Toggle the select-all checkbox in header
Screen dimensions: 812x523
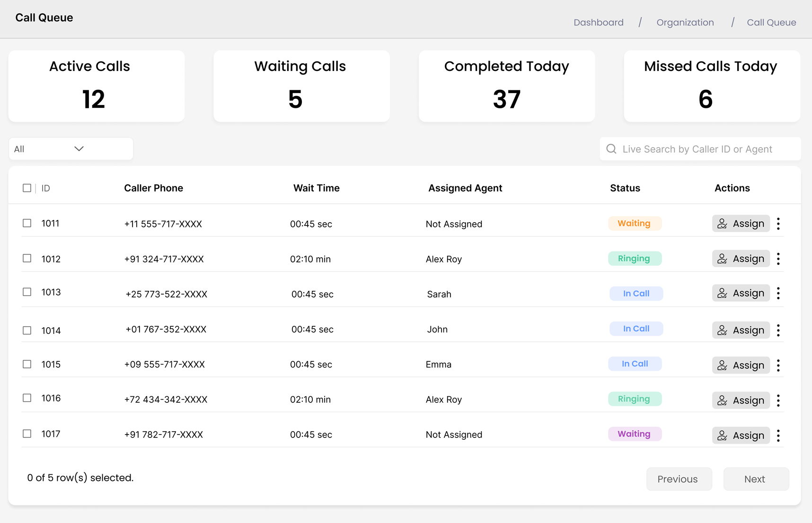(27, 188)
